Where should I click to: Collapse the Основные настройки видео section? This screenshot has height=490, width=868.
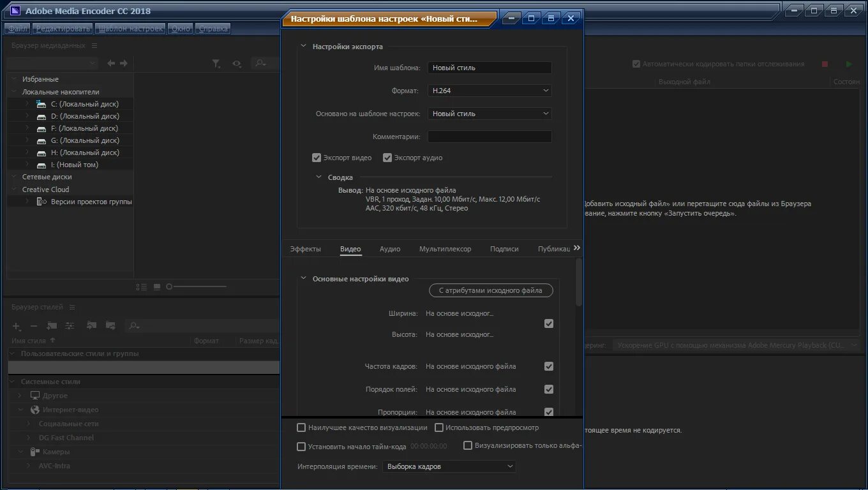[303, 278]
